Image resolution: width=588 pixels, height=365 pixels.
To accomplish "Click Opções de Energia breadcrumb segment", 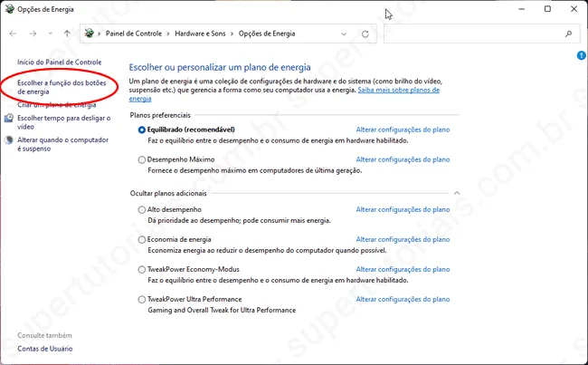I will [x=267, y=34].
